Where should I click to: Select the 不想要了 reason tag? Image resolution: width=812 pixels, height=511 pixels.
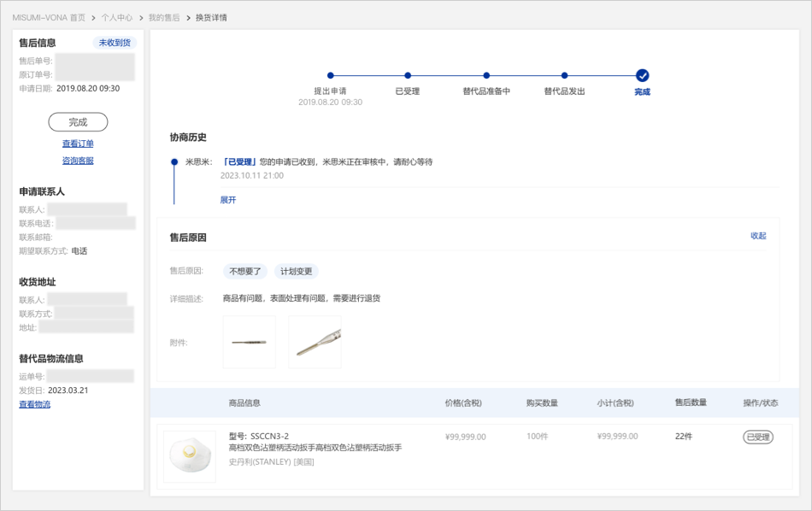coord(245,272)
